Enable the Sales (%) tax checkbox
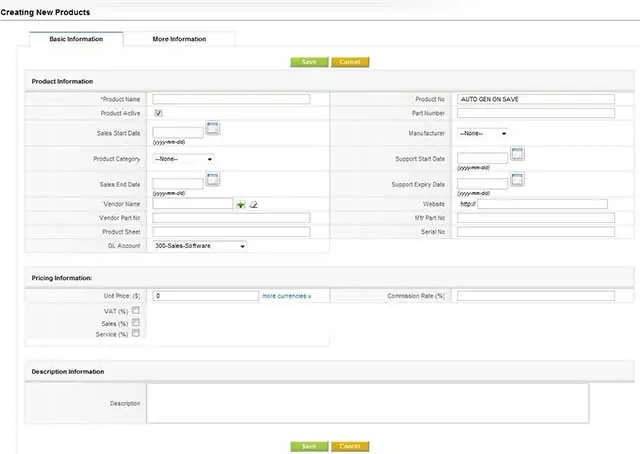The height and width of the screenshot is (454, 640). 136,323
